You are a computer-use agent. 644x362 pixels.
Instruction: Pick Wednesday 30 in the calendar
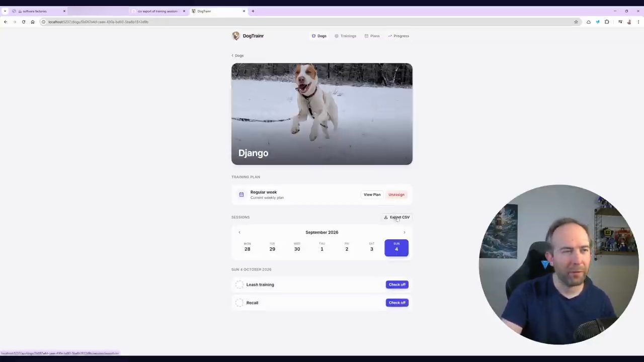[x=297, y=247]
